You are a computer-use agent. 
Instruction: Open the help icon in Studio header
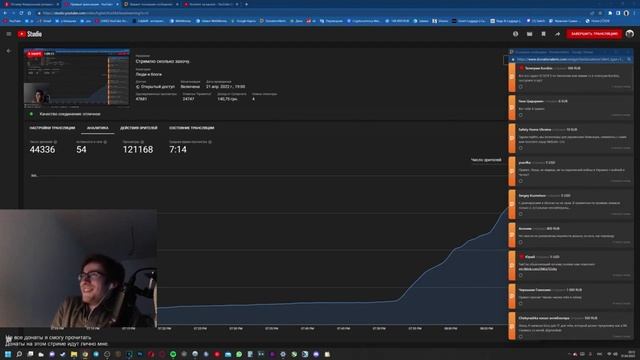[516, 34]
